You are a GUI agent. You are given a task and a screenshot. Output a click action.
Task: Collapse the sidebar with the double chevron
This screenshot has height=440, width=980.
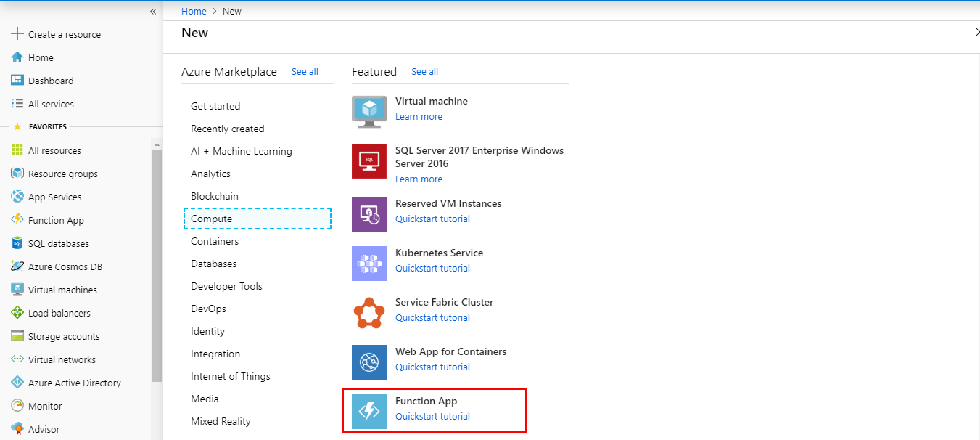coord(152,11)
